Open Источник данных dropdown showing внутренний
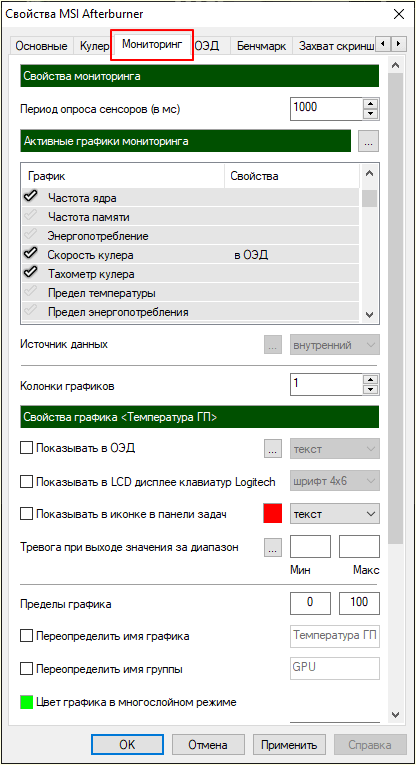The image size is (416, 765). [335, 345]
